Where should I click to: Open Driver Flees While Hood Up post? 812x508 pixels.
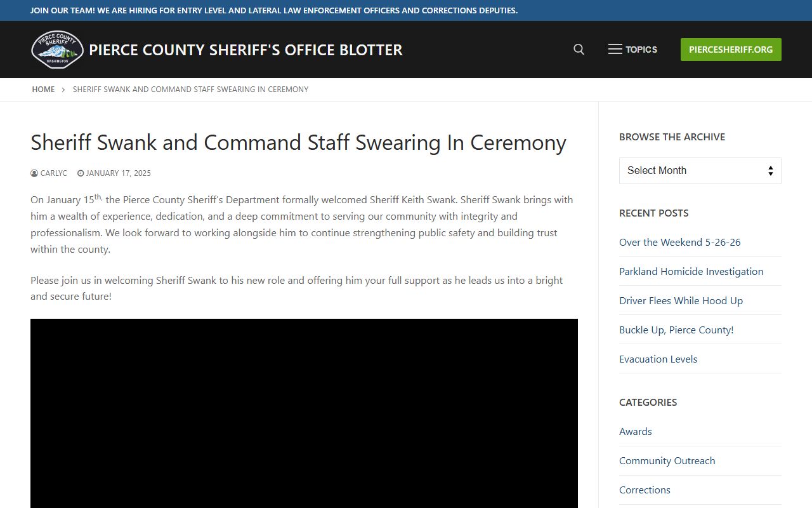coord(681,300)
